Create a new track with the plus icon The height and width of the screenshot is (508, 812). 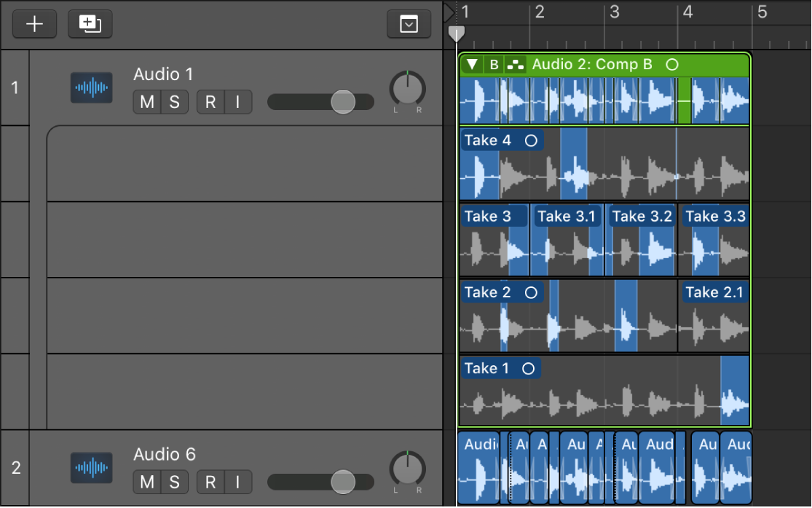(34, 23)
